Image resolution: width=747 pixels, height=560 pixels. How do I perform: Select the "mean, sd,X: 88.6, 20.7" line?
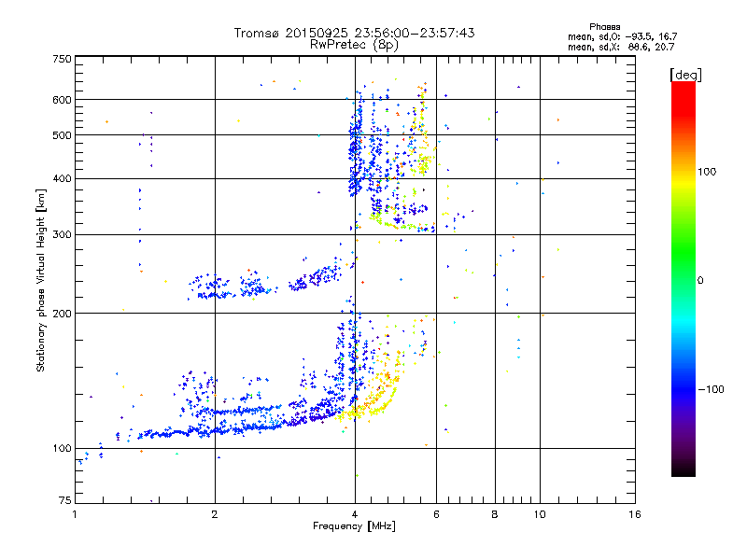pos(621,48)
